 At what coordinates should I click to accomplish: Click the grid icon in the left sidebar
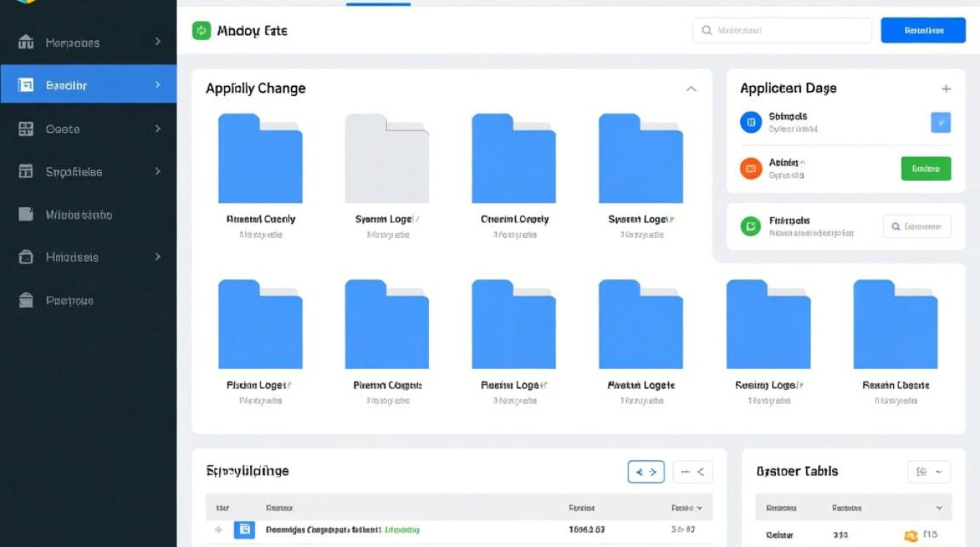(26, 129)
